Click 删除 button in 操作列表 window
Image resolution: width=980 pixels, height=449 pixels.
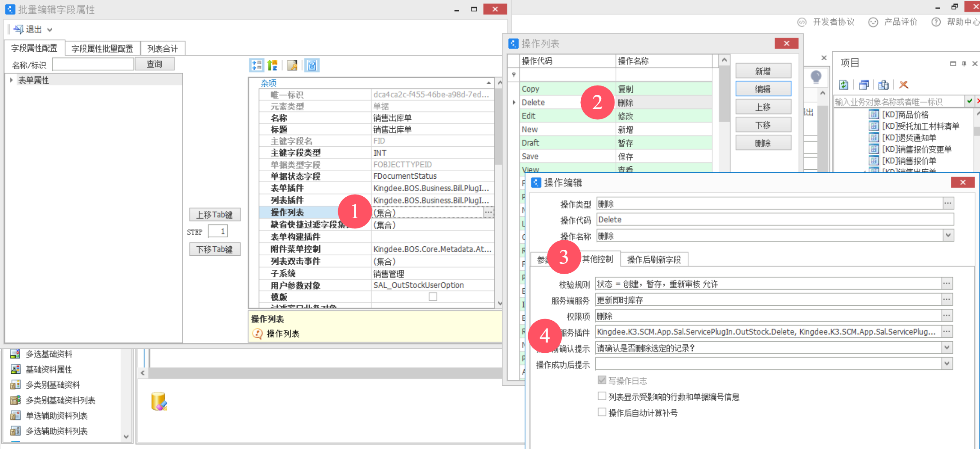tap(763, 143)
